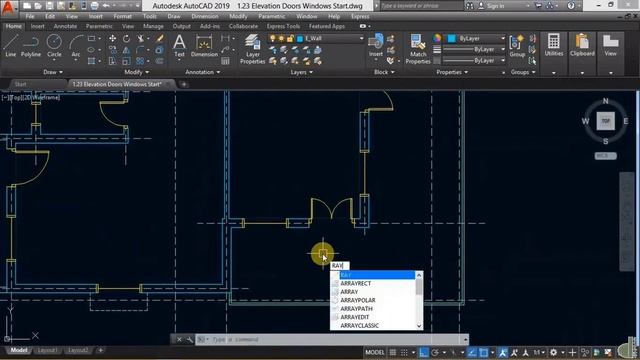640x360 pixels.
Task: Click the Match Properties icon
Action: click(x=418, y=49)
